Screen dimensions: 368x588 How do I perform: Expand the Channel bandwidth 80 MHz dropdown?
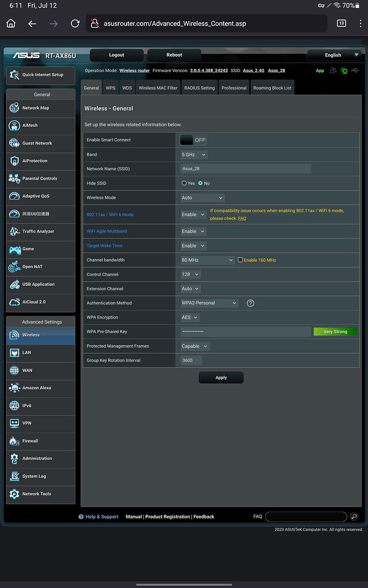point(207,260)
